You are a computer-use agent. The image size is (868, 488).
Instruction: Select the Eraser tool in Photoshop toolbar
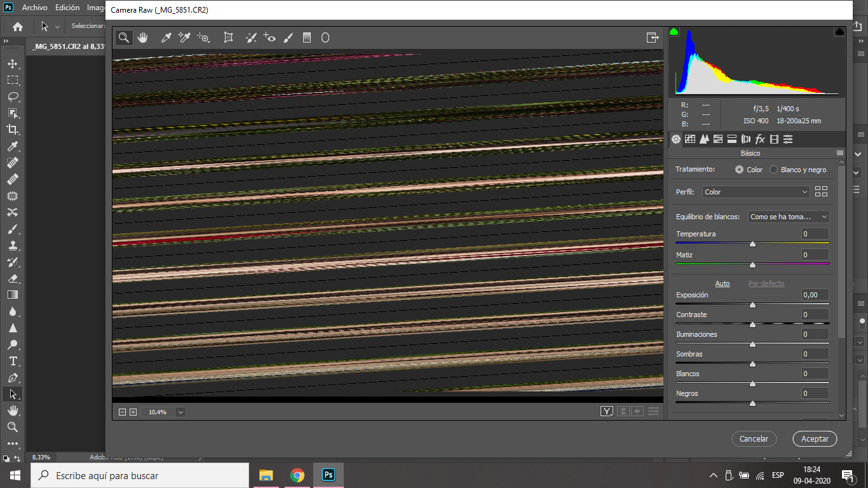coord(13,278)
